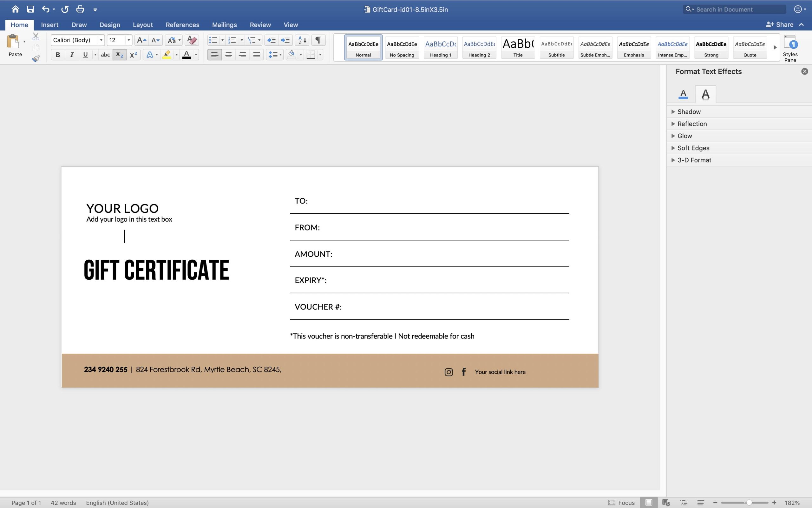812x508 pixels.
Task: Decrease font size with shrink icon
Action: [155, 40]
